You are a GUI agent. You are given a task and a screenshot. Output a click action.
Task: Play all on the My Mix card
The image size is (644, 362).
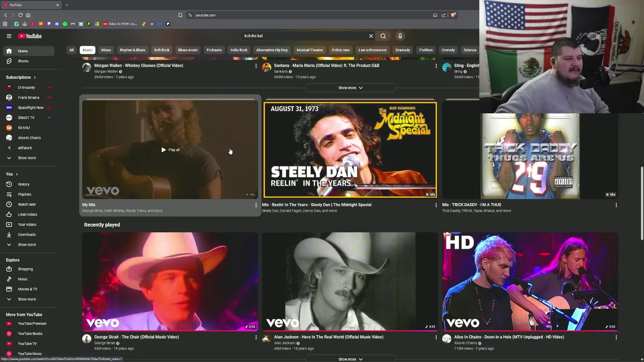(x=170, y=150)
